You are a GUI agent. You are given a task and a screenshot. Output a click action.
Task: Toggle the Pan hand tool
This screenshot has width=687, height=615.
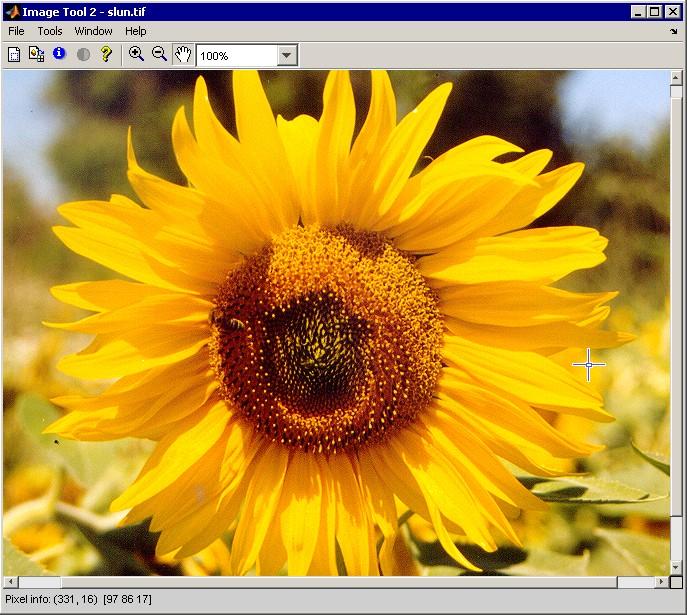(x=183, y=55)
